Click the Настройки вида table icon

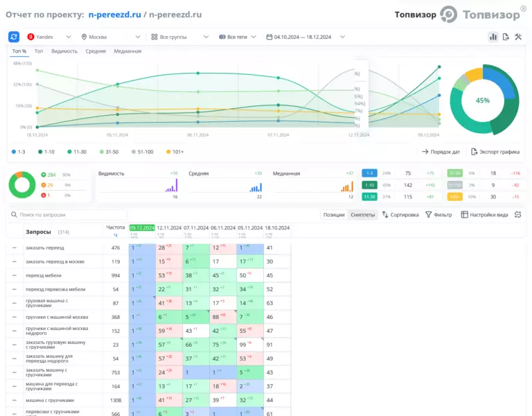464,215
